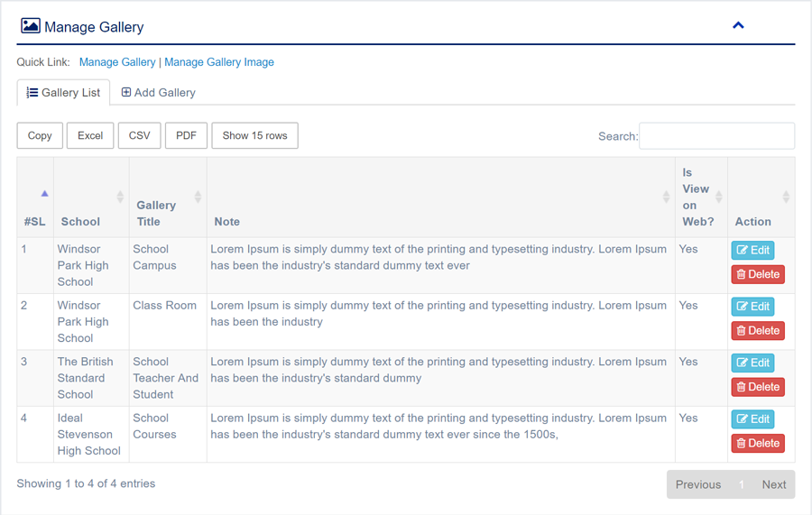Image resolution: width=812 pixels, height=515 pixels.
Task: Export the table as CSV
Action: [x=140, y=135]
